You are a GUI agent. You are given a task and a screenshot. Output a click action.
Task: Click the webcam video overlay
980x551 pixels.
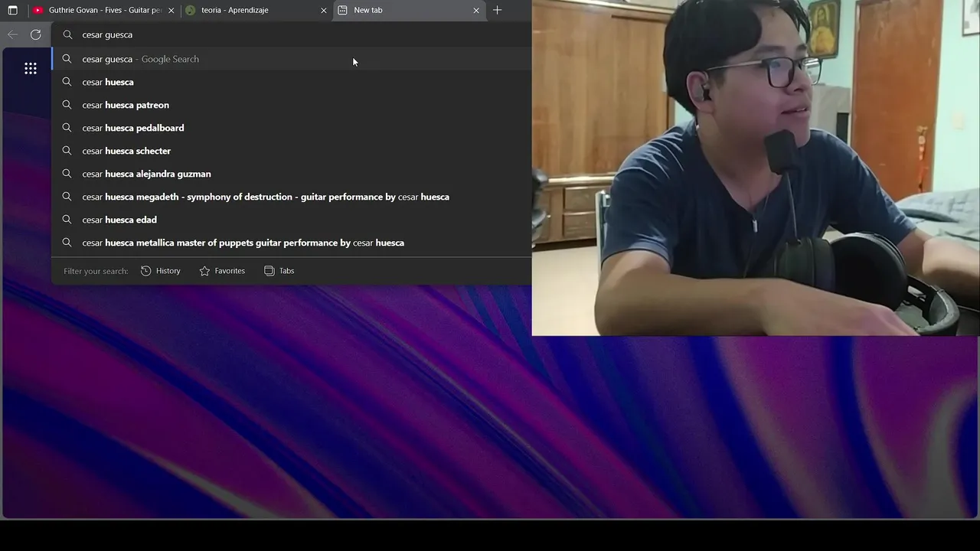756,168
